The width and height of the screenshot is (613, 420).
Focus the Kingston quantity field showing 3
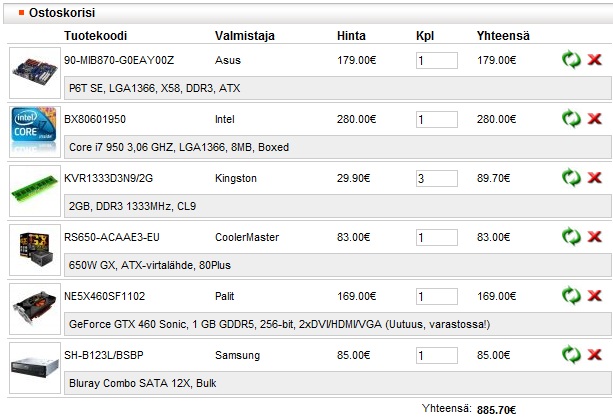(436, 179)
